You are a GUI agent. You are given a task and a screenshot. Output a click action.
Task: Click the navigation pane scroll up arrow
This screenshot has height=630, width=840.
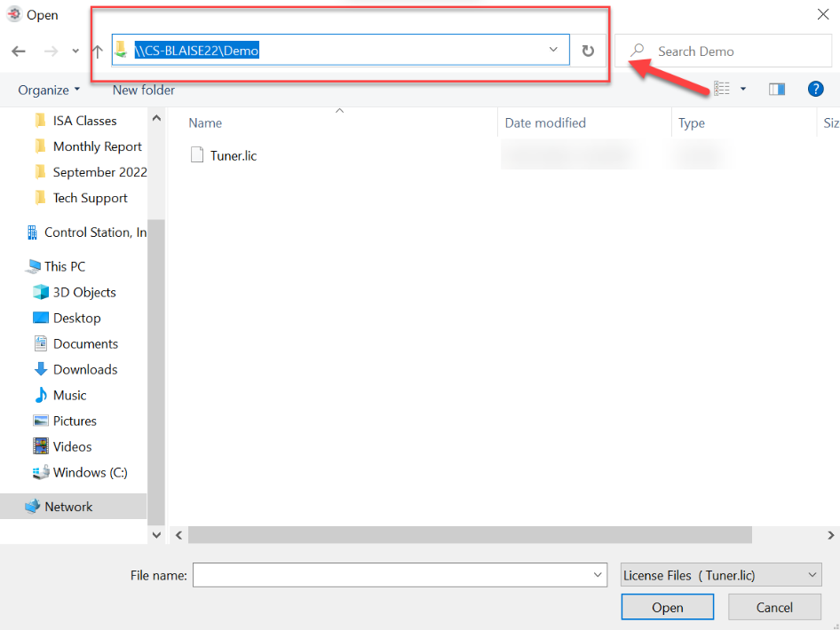pyautogui.click(x=156, y=118)
